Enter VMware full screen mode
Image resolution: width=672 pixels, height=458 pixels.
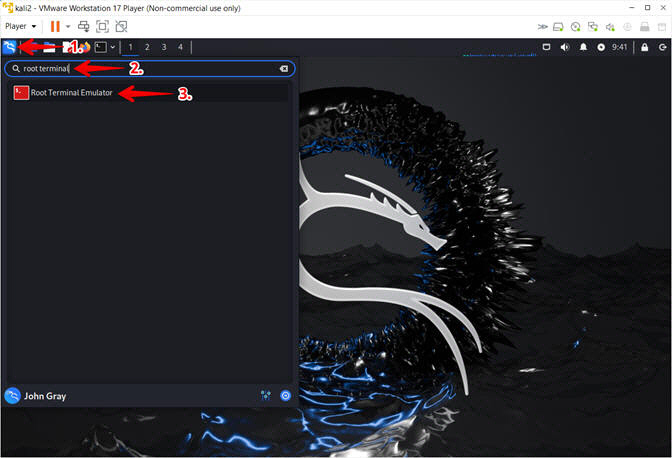[102, 27]
